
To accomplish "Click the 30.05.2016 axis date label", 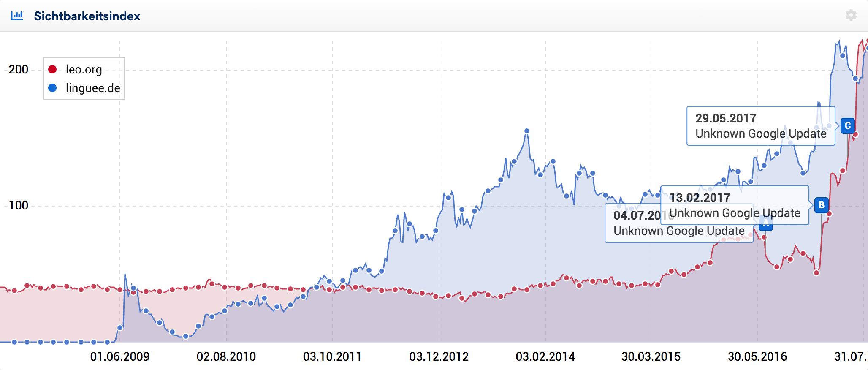I will pyautogui.click(x=757, y=356).
